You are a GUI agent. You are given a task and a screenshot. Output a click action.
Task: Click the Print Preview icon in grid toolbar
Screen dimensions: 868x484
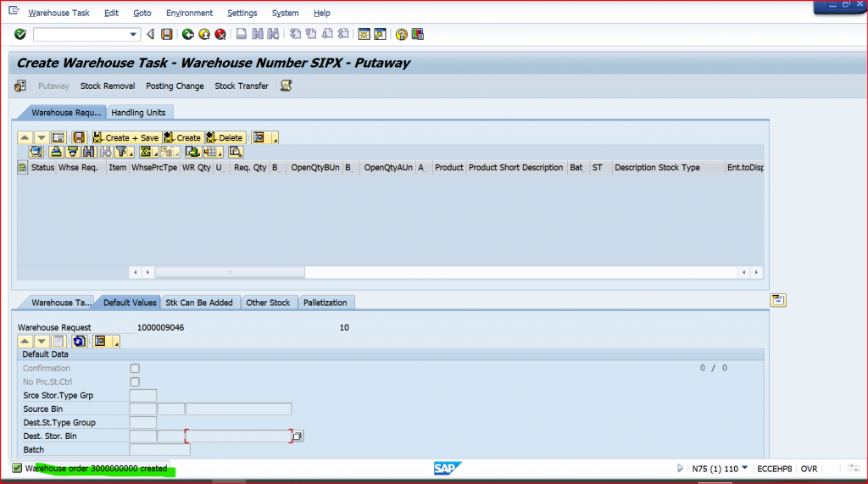[x=236, y=152]
